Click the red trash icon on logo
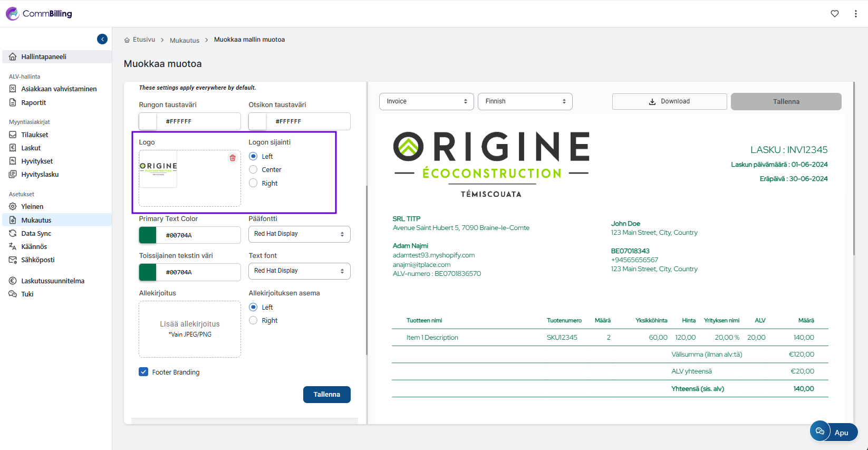This screenshot has height=450, width=868. [233, 158]
